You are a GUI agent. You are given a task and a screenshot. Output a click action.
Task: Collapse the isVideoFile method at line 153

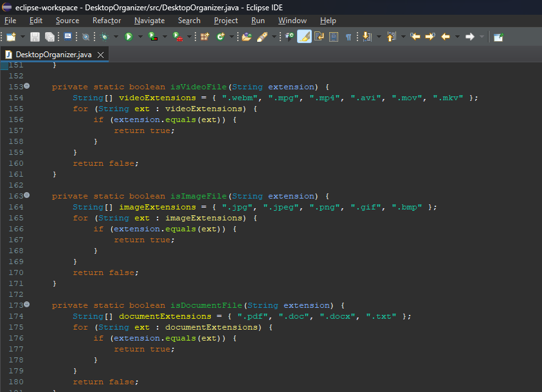26,86
